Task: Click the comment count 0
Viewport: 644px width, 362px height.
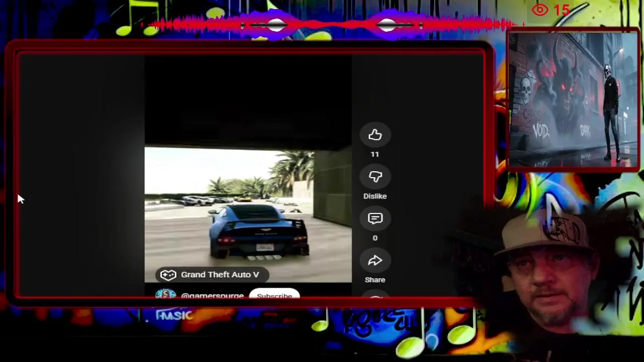Action: coord(375,238)
